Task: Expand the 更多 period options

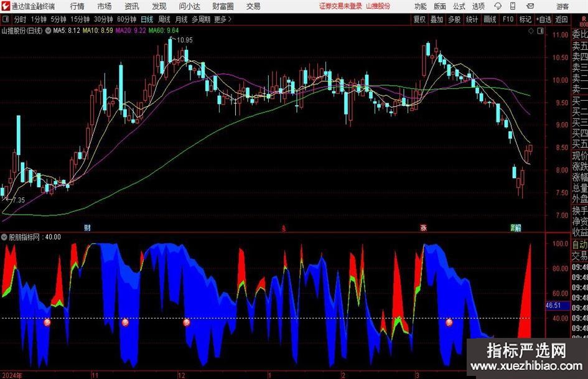Action: click(223, 19)
